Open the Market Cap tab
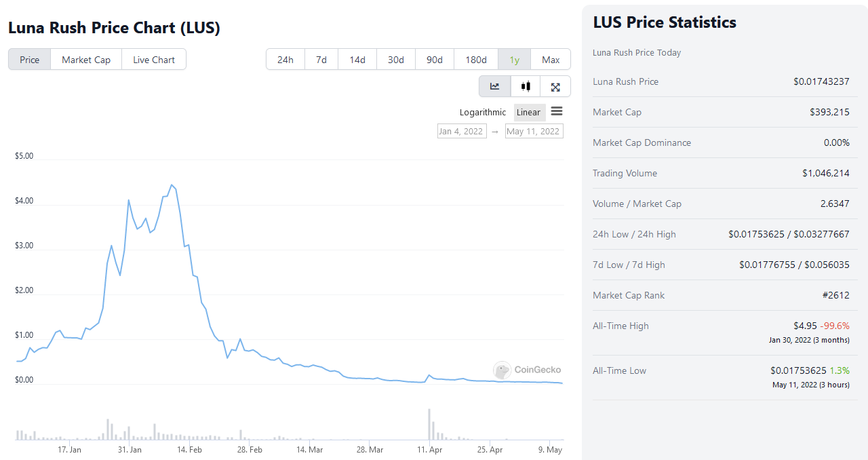This screenshot has height=460, width=868. (x=86, y=60)
